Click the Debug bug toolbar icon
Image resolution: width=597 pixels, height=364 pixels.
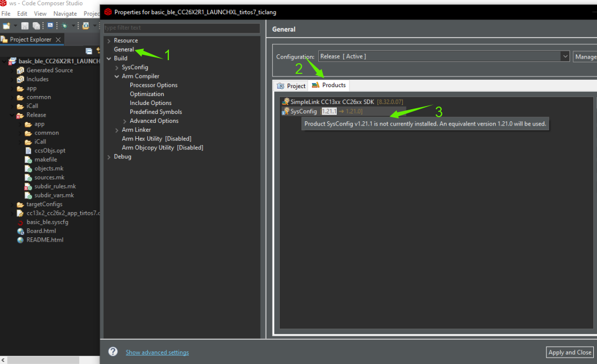click(64, 26)
